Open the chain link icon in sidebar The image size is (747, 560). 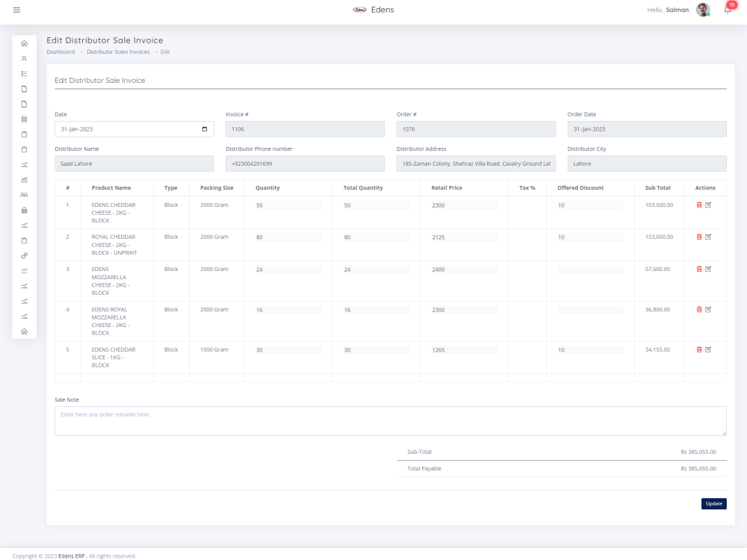coord(25,255)
